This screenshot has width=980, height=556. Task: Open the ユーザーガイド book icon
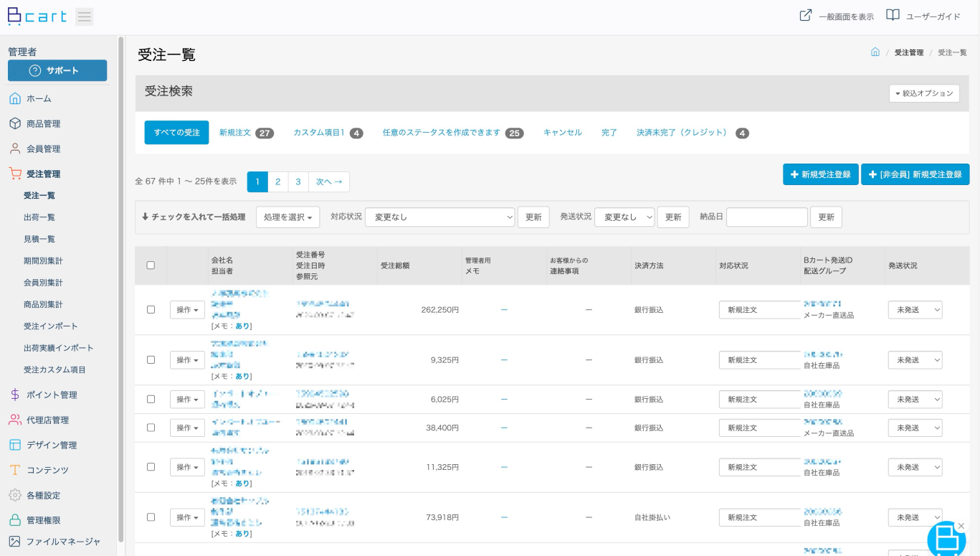893,16
